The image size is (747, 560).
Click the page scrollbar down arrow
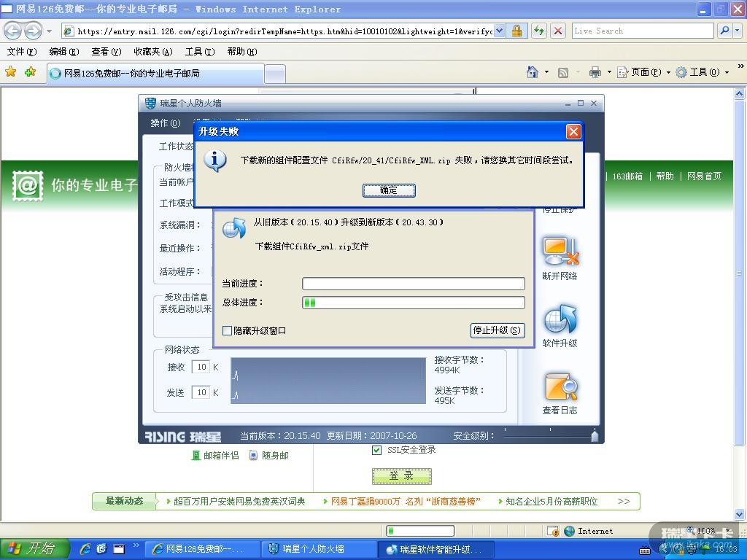click(740, 514)
